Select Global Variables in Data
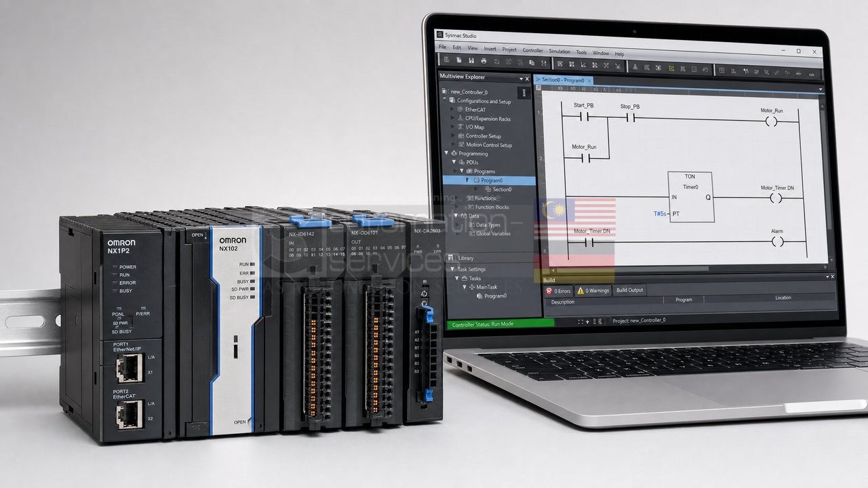 pyautogui.click(x=494, y=234)
